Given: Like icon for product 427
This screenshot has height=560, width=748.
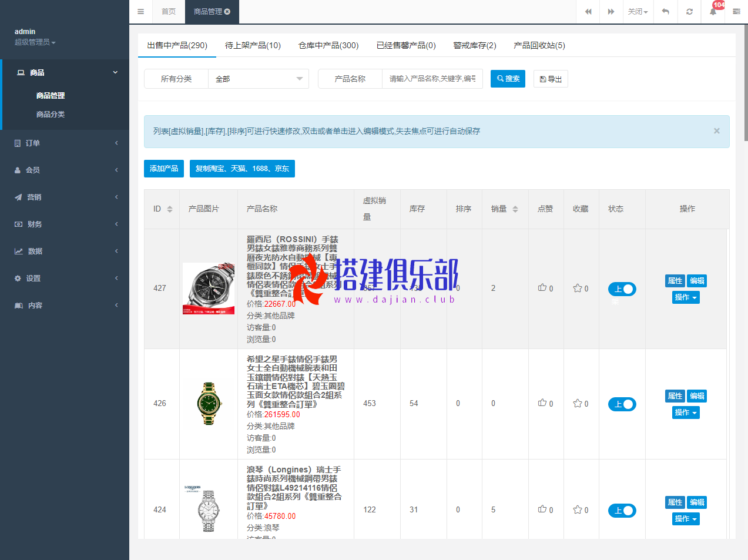Looking at the screenshot, I should point(542,287).
